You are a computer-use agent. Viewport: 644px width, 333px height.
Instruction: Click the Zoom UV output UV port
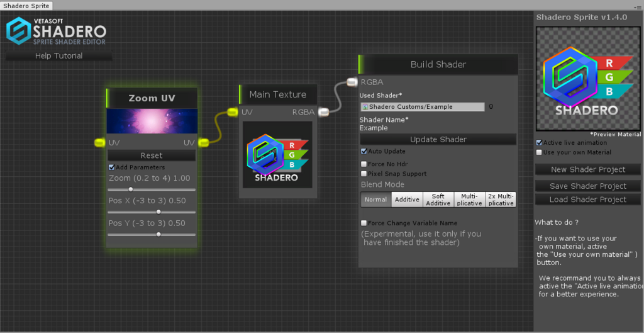pos(204,143)
